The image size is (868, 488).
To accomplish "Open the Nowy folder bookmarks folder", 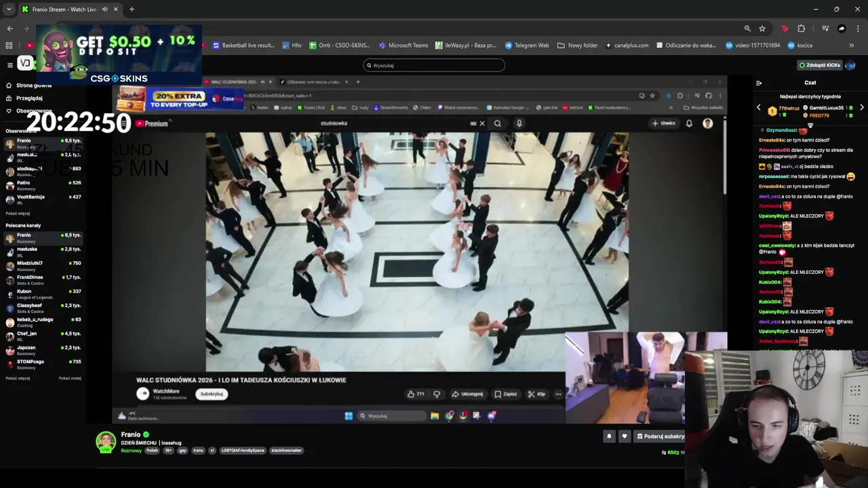I will coord(578,45).
